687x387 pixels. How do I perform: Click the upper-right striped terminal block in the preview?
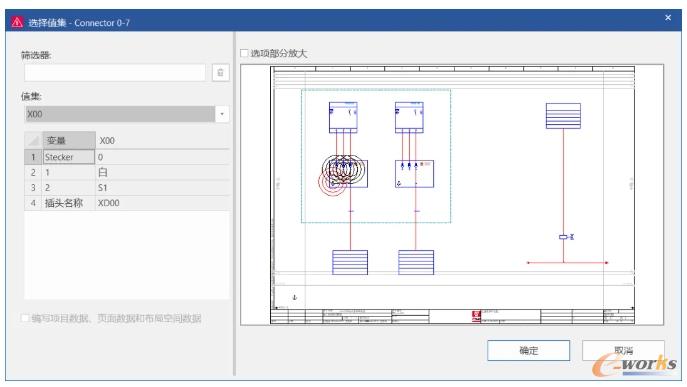point(563,116)
